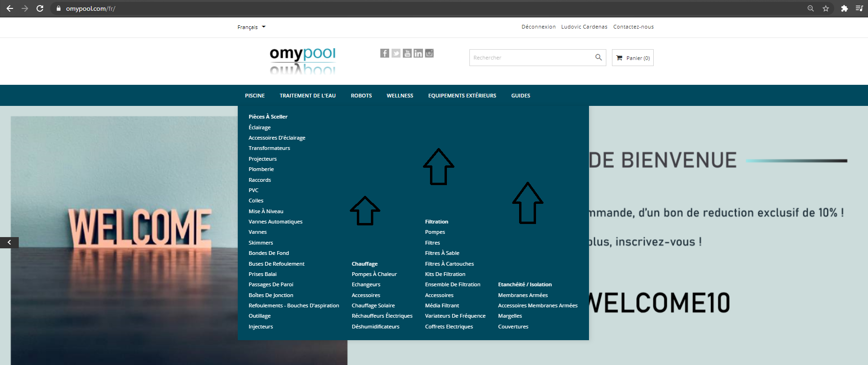Go back with browser back arrow

click(x=10, y=8)
